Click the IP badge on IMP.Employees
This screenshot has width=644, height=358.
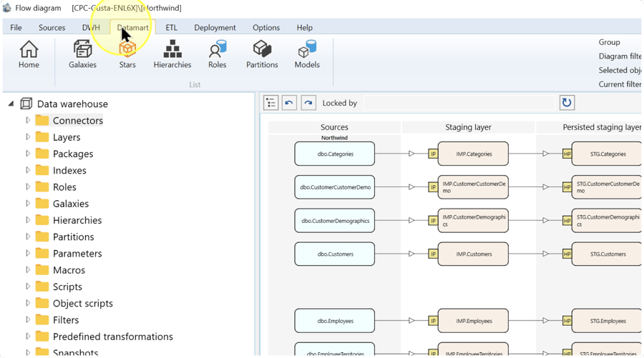(x=433, y=321)
